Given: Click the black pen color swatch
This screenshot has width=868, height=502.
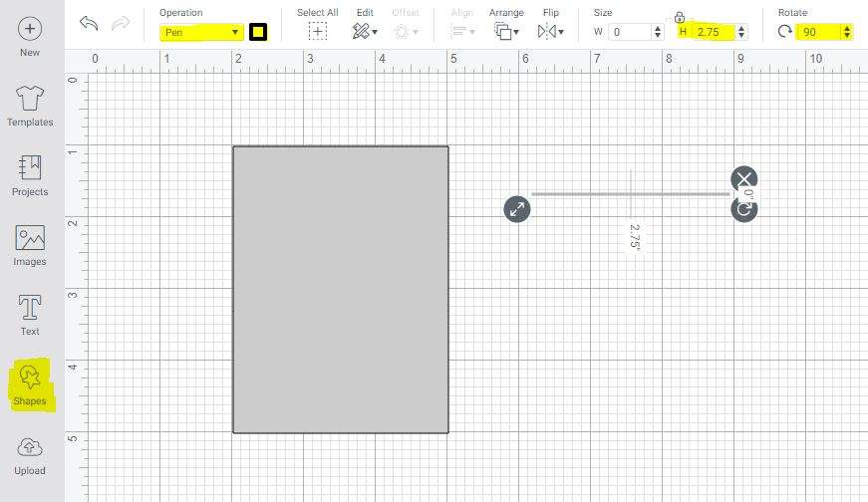Looking at the screenshot, I should [258, 32].
